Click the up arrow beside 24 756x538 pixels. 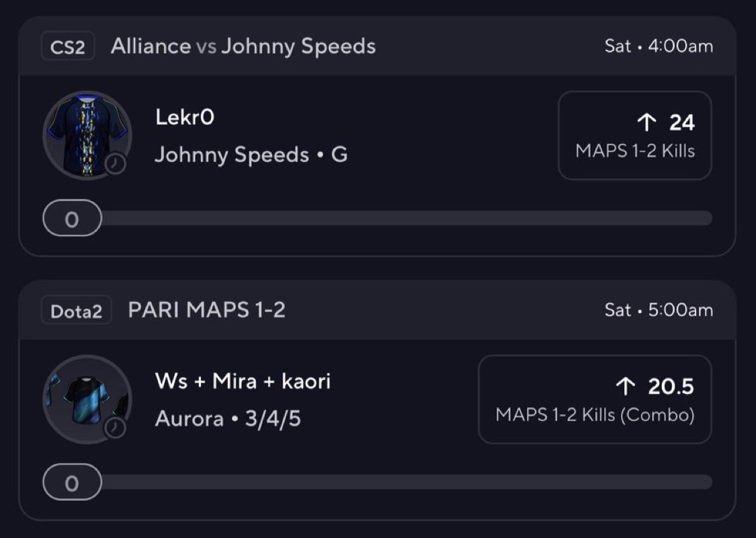tap(646, 122)
